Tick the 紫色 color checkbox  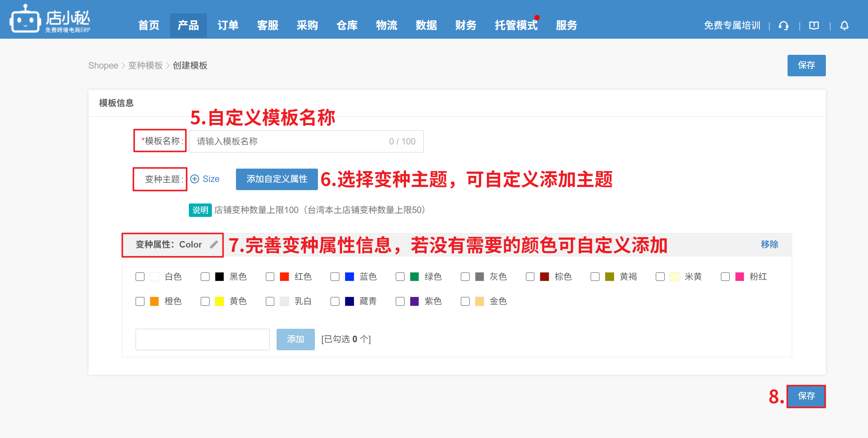(400, 301)
